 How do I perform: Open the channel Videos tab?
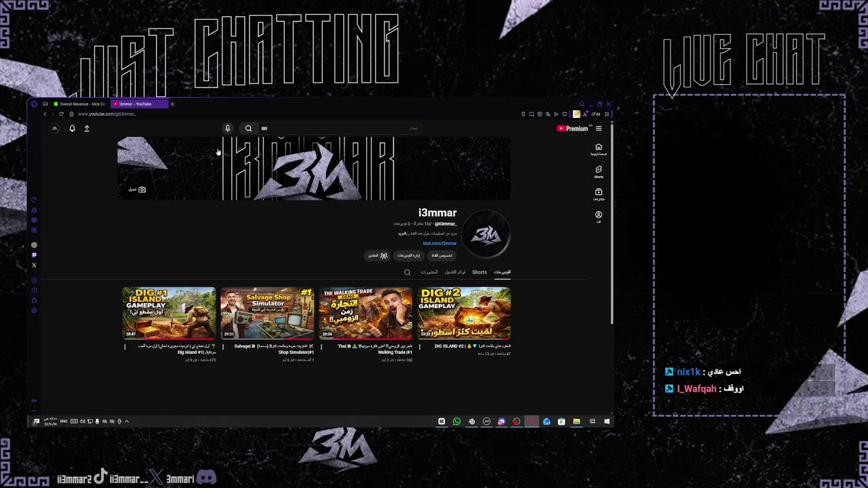(502, 272)
